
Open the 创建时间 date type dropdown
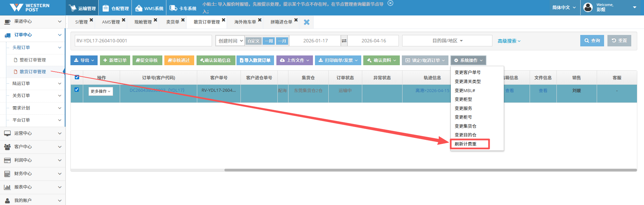click(230, 41)
